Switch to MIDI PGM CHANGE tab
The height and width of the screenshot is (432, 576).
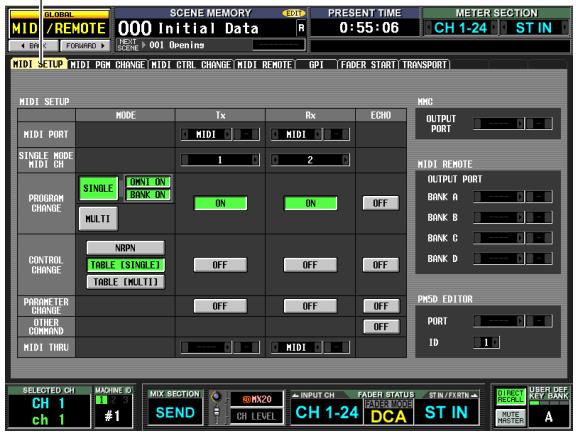point(108,65)
